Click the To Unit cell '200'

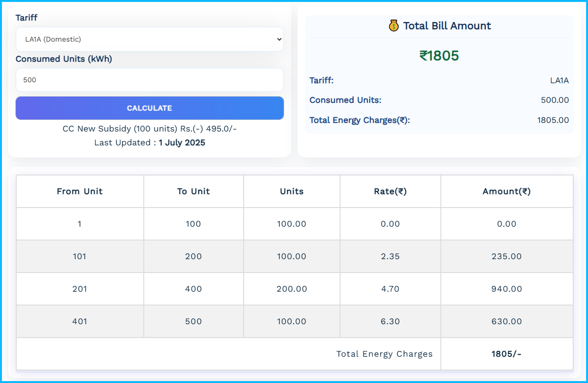click(193, 256)
